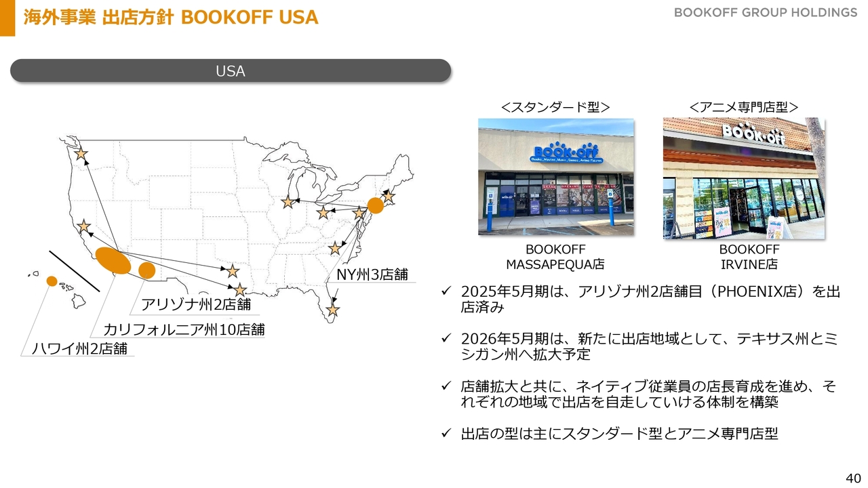Select the カリフォルニア州10店舗 map label
The width and height of the screenshot is (868, 488).
click(184, 330)
